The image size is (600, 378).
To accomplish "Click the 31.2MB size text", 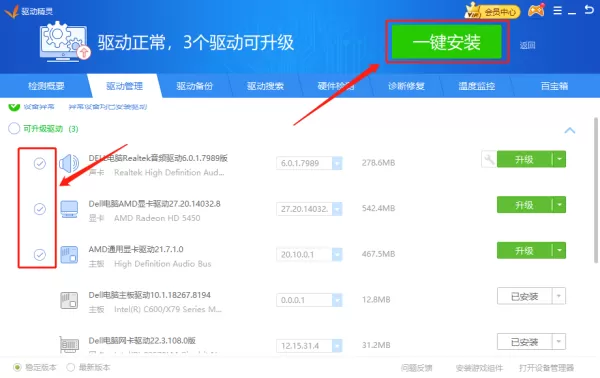I will click(x=376, y=345).
